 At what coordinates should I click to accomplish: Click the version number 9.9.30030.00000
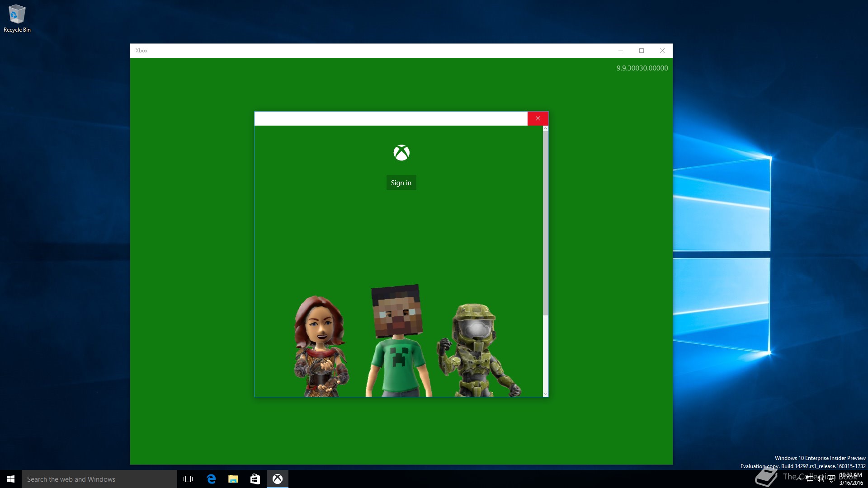(x=642, y=68)
